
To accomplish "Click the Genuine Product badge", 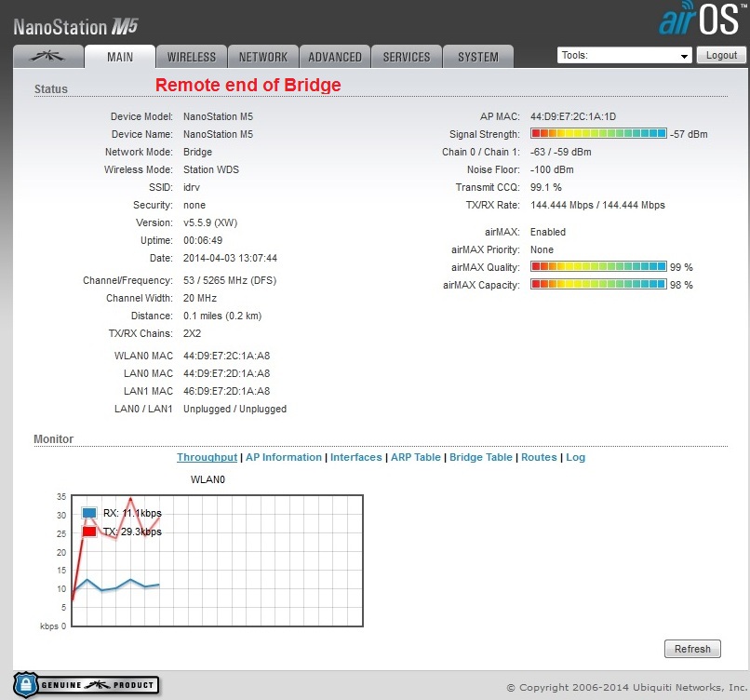I will 87,684.
